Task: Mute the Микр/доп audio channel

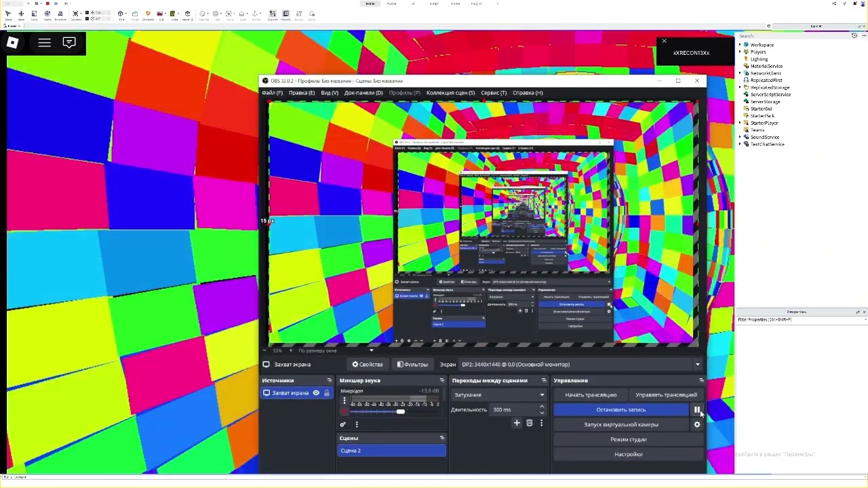Action: pos(344,411)
